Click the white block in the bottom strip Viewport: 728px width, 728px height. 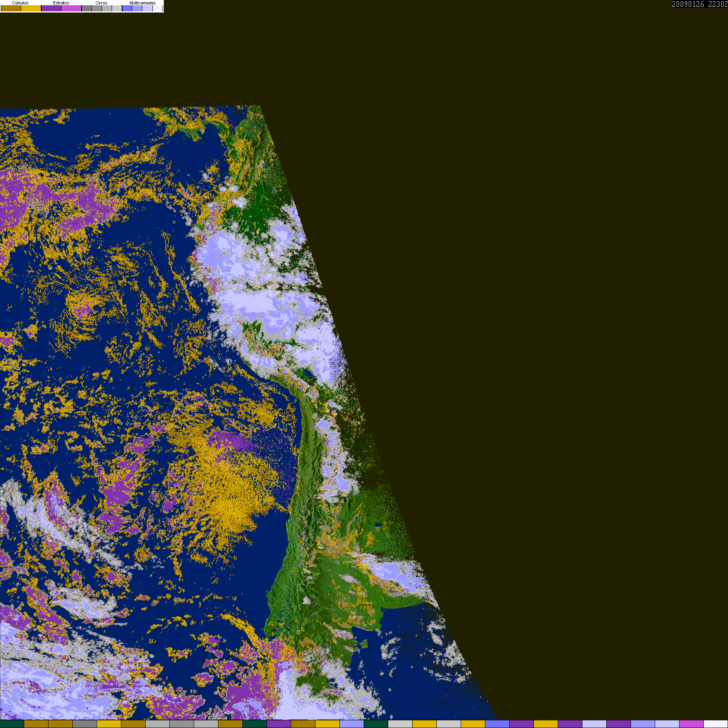pyautogui.click(x=715, y=724)
